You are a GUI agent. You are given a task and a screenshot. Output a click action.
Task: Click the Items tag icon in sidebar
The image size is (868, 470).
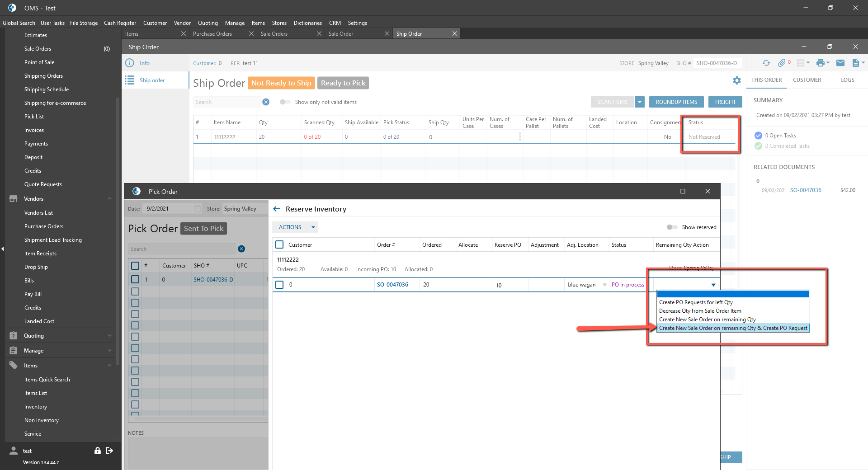[x=14, y=366]
